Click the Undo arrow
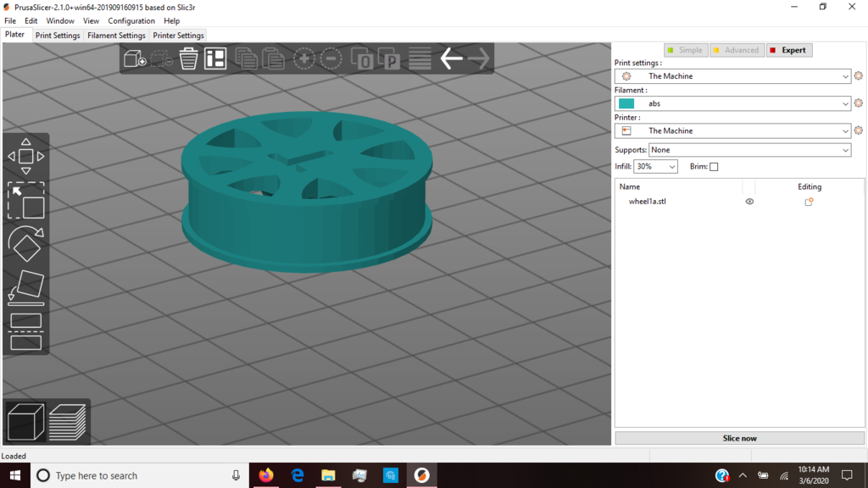 click(452, 58)
